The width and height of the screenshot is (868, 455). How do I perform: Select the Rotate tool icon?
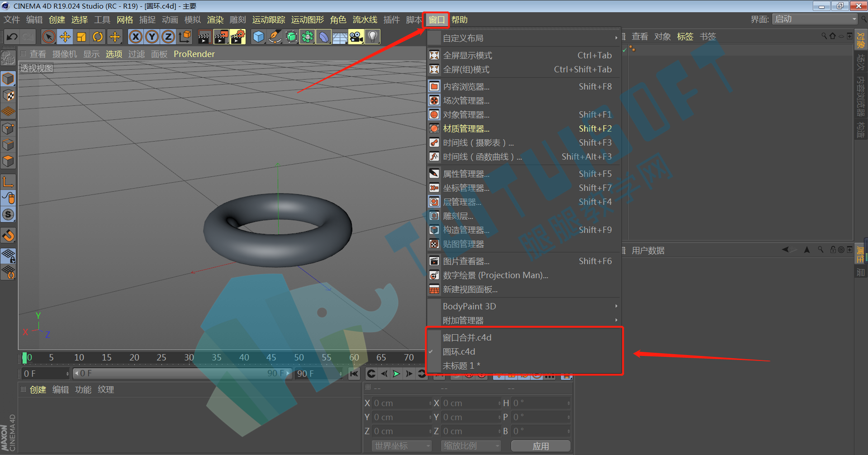(x=98, y=37)
